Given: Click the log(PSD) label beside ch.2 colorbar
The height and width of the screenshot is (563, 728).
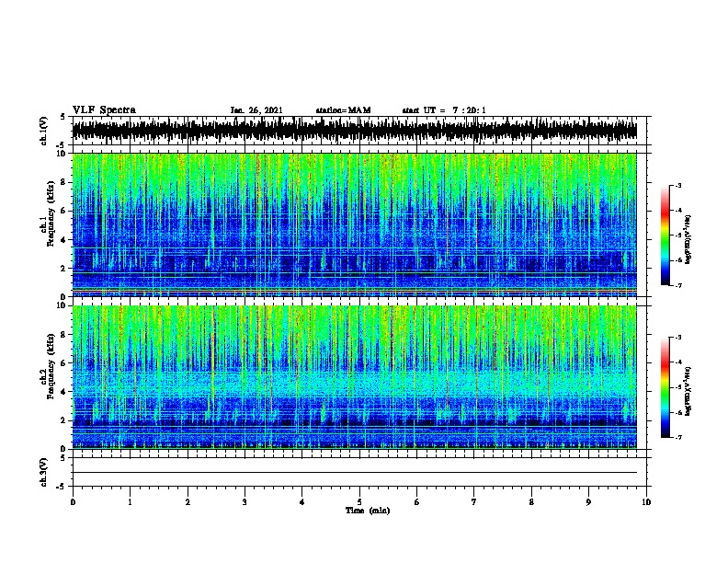Looking at the screenshot, I should pyautogui.click(x=688, y=391).
